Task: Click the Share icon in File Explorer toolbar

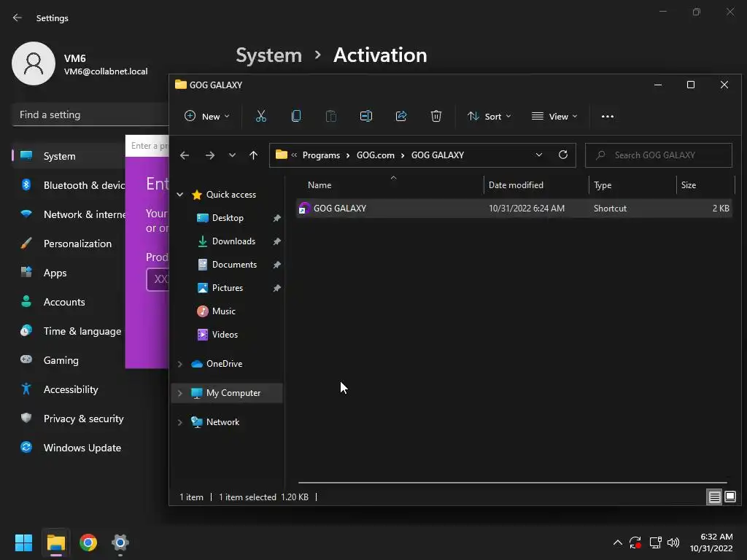Action: (401, 116)
